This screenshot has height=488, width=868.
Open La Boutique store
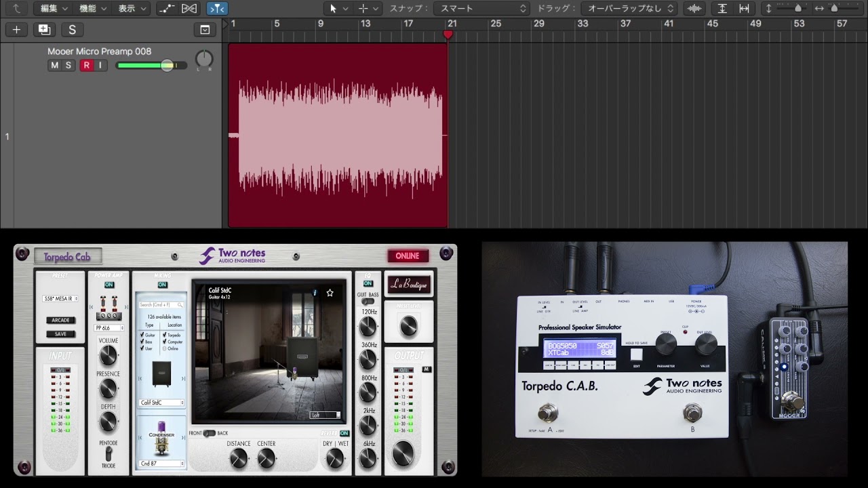point(409,285)
